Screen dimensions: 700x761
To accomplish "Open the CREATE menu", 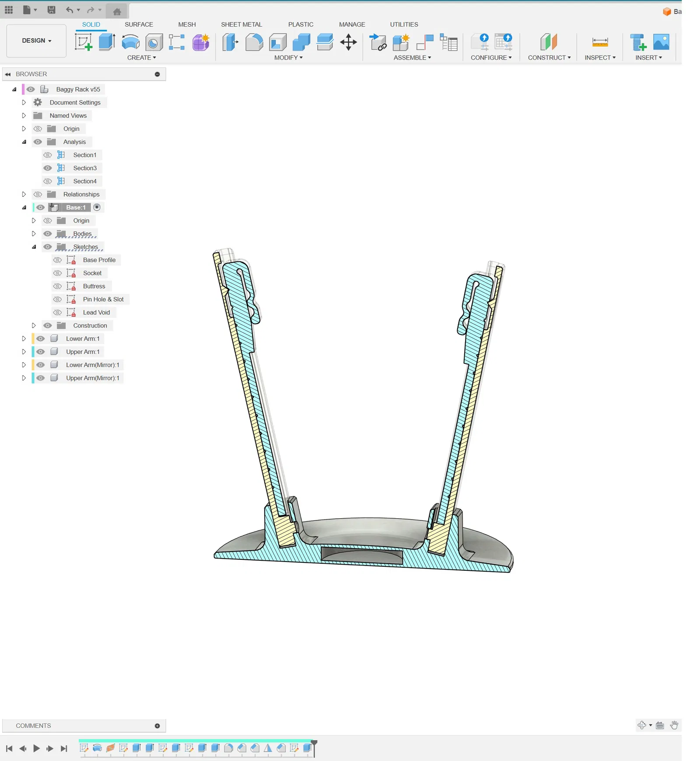I will pyautogui.click(x=141, y=58).
